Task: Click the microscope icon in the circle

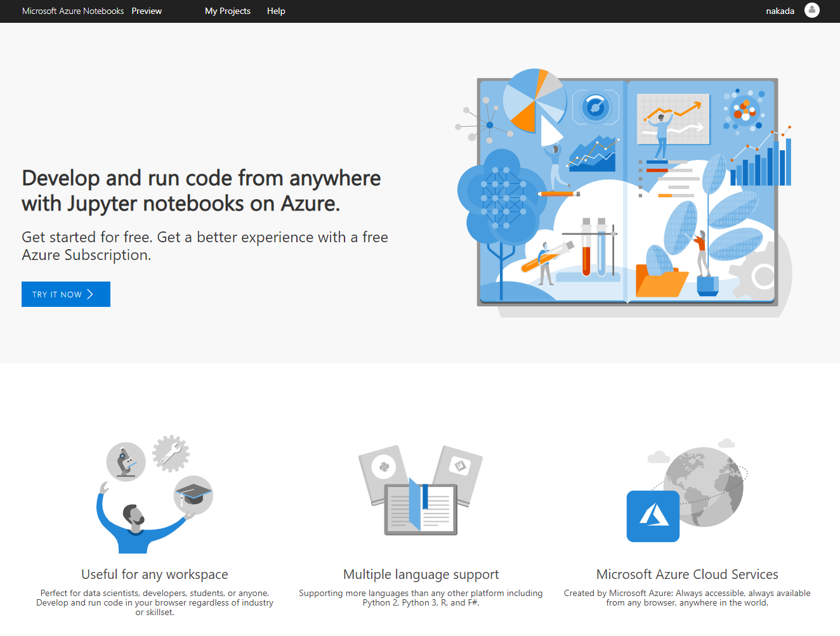Action: [126, 462]
